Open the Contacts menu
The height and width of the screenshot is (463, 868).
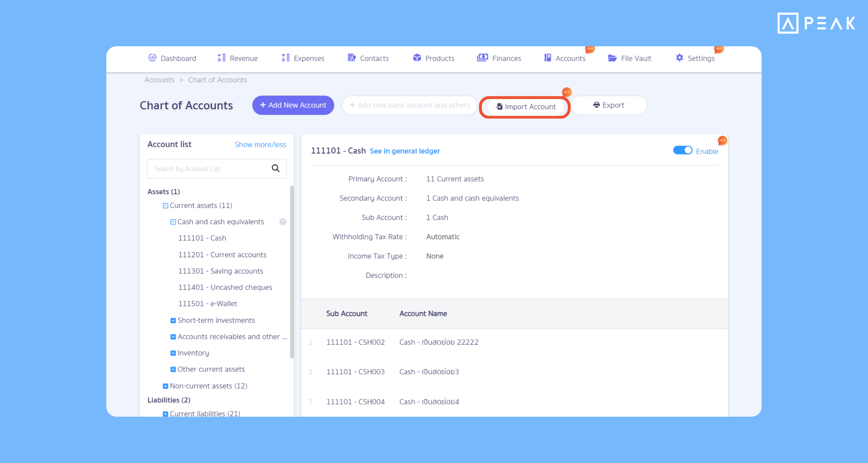pyautogui.click(x=368, y=58)
